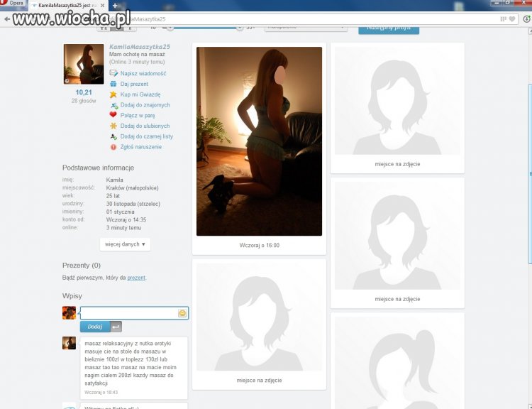Open the Opera menu button
This screenshot has height=409, width=532.
[x=11, y=3]
